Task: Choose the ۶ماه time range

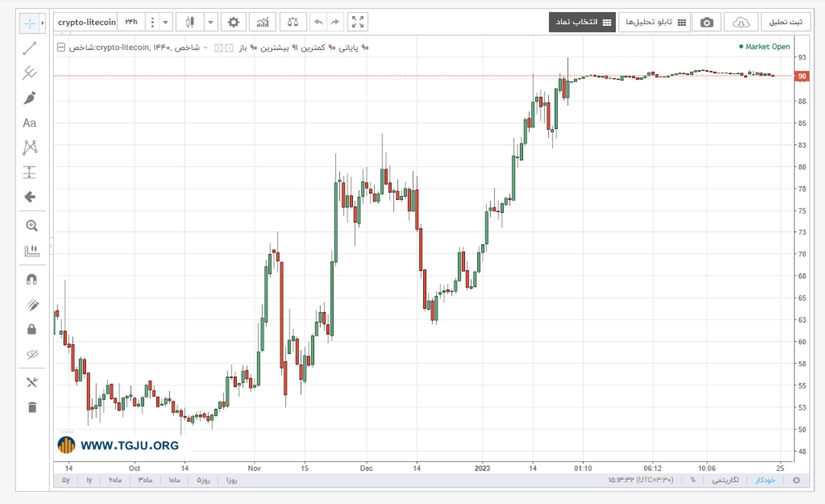Action: [x=115, y=480]
